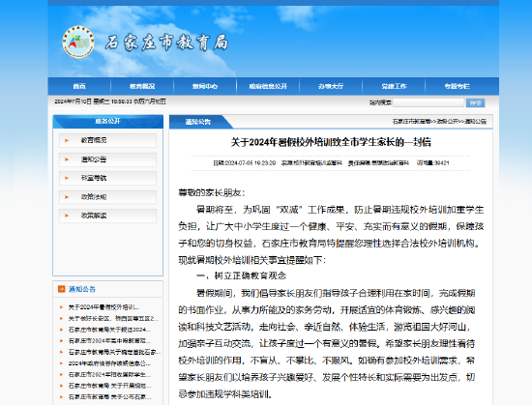Open the 通知公告 blue heading link in lower sidebar
Screen dimensions: 532x405
click(x=82, y=289)
